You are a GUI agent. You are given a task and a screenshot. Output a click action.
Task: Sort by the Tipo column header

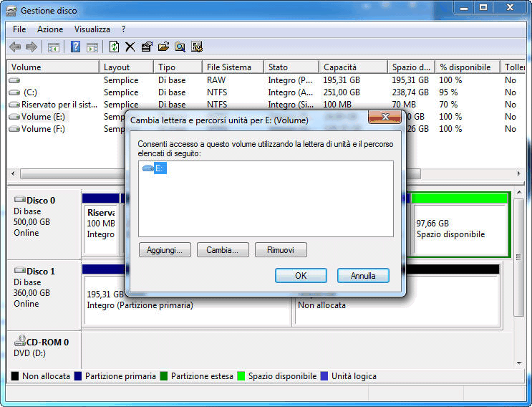click(x=178, y=67)
